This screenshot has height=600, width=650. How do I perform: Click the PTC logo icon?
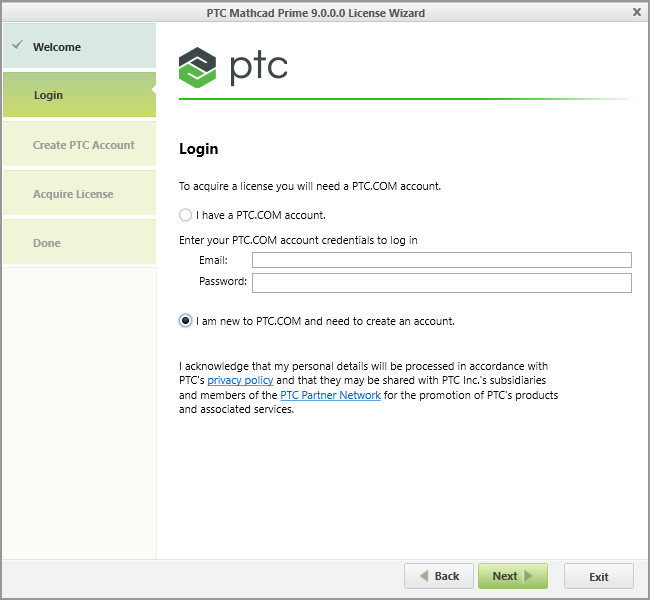point(197,67)
